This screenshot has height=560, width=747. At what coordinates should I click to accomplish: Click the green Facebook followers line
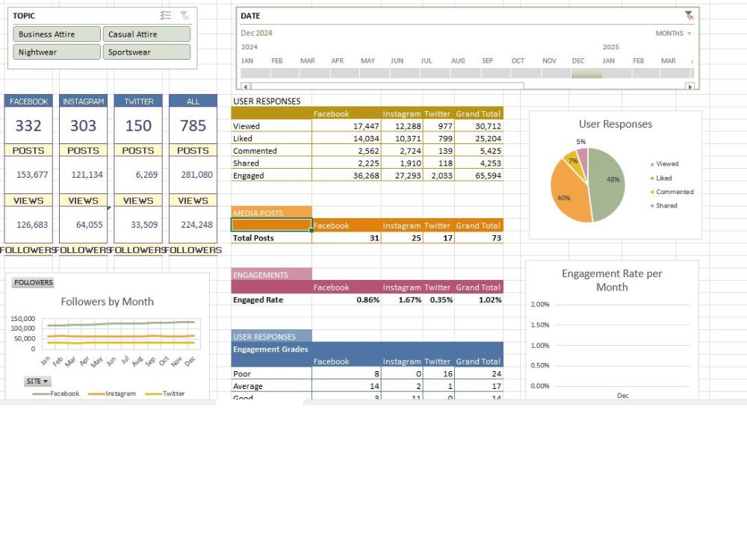[x=121, y=324]
